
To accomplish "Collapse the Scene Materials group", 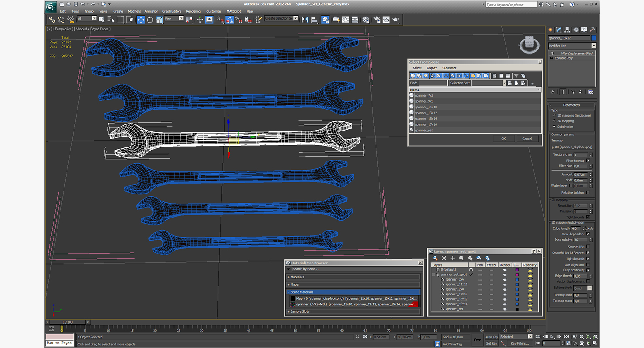I will (353, 292).
